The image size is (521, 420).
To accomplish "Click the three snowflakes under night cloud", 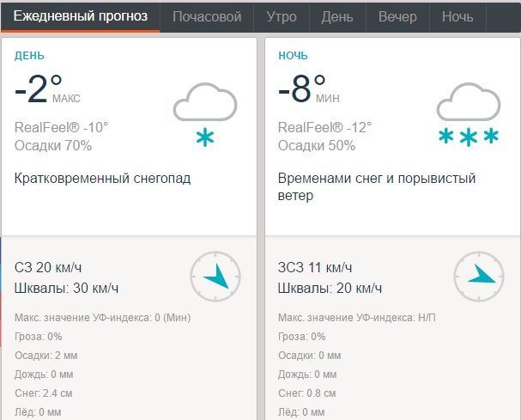I will [469, 137].
